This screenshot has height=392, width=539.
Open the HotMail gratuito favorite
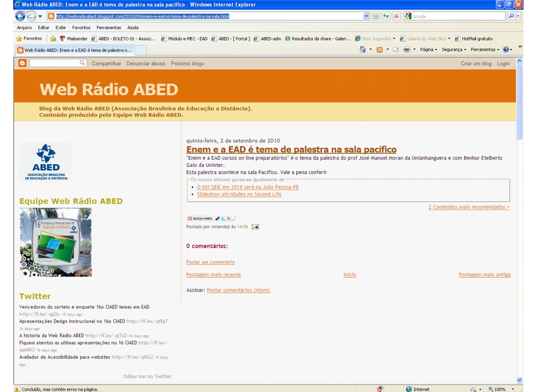pyautogui.click(x=474, y=38)
